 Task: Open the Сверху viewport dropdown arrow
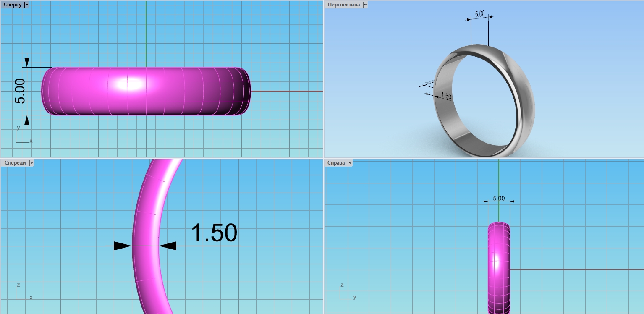point(27,5)
